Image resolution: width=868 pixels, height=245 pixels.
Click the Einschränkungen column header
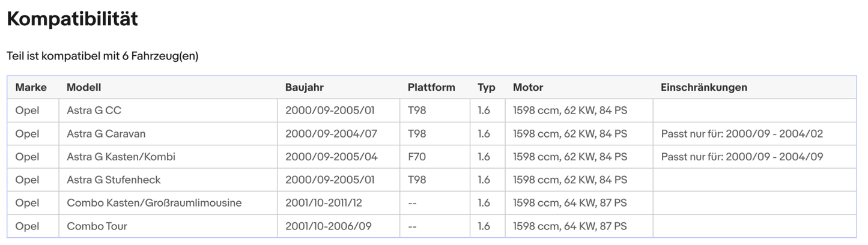point(703,88)
